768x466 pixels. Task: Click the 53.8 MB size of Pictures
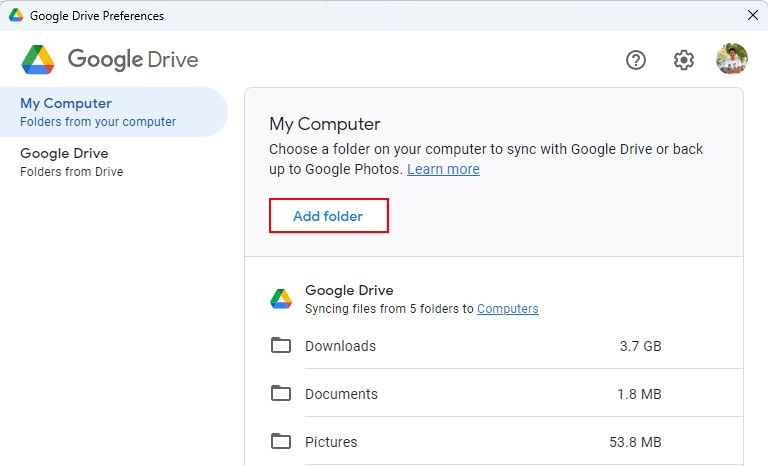click(x=636, y=442)
